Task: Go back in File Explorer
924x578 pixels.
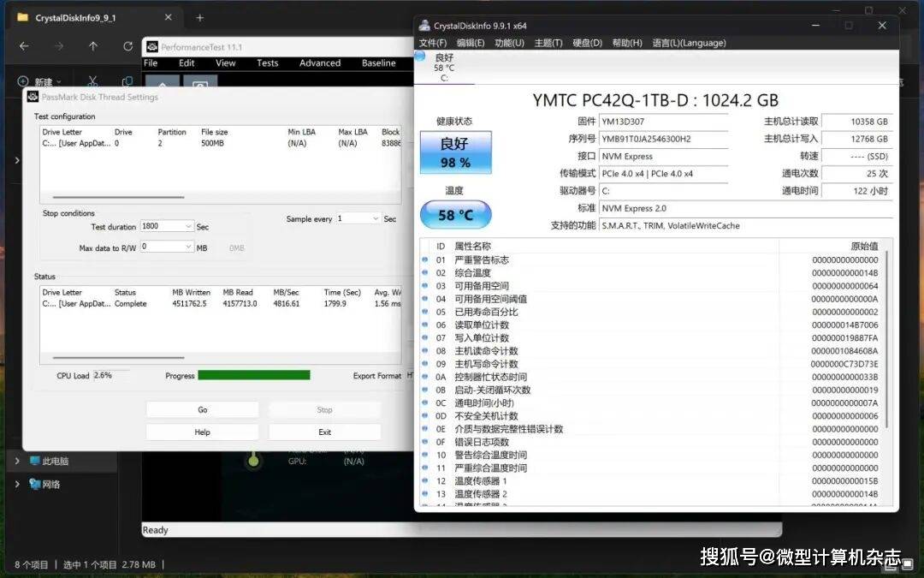Action: (x=24, y=46)
